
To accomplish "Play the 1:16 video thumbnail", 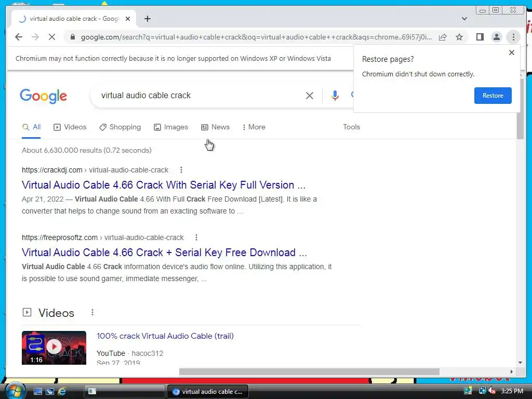I will (54, 348).
